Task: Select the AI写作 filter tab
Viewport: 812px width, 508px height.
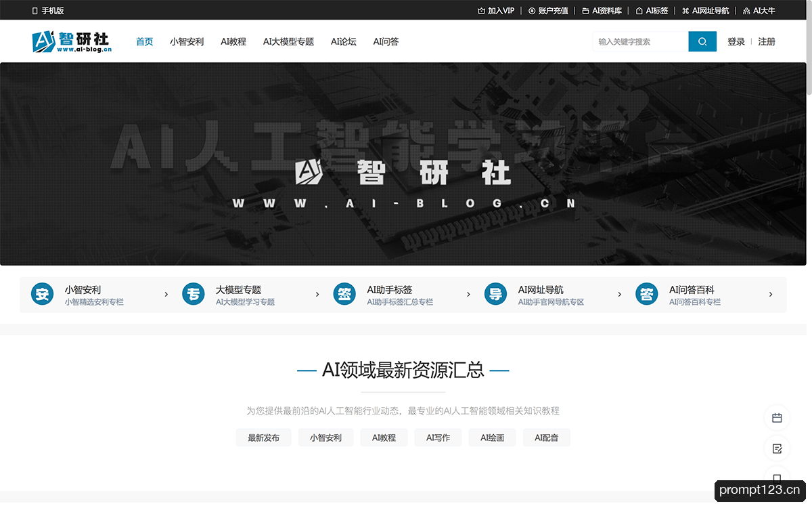Action: 438,438
